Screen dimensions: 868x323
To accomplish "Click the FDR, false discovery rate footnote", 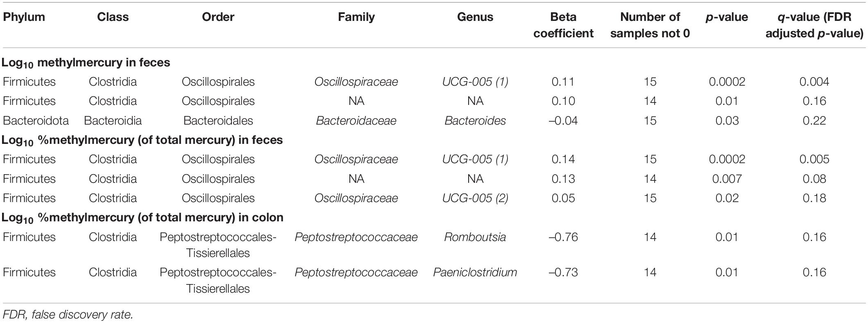I will [68, 314].
